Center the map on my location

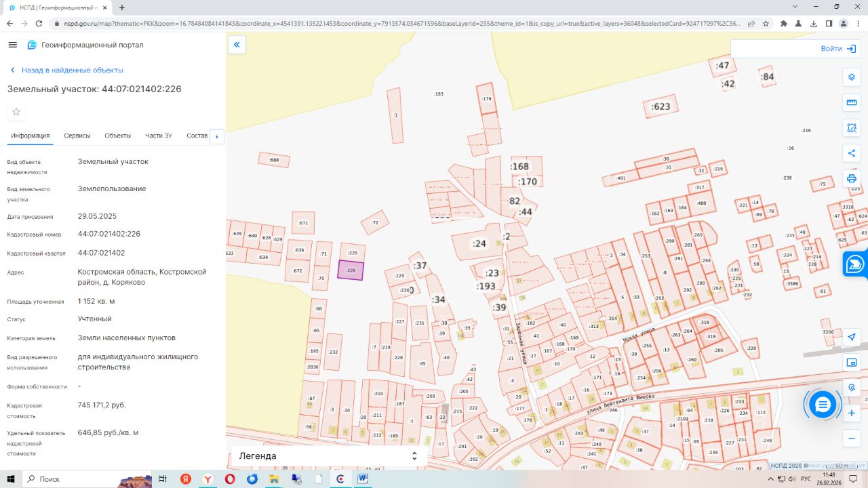(x=852, y=338)
